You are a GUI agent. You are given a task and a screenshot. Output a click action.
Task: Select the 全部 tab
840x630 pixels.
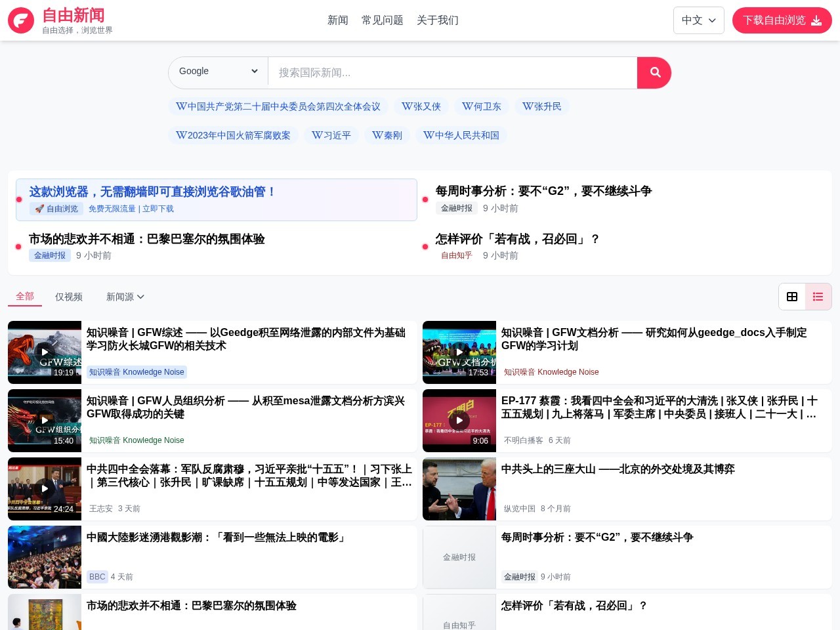click(x=25, y=297)
